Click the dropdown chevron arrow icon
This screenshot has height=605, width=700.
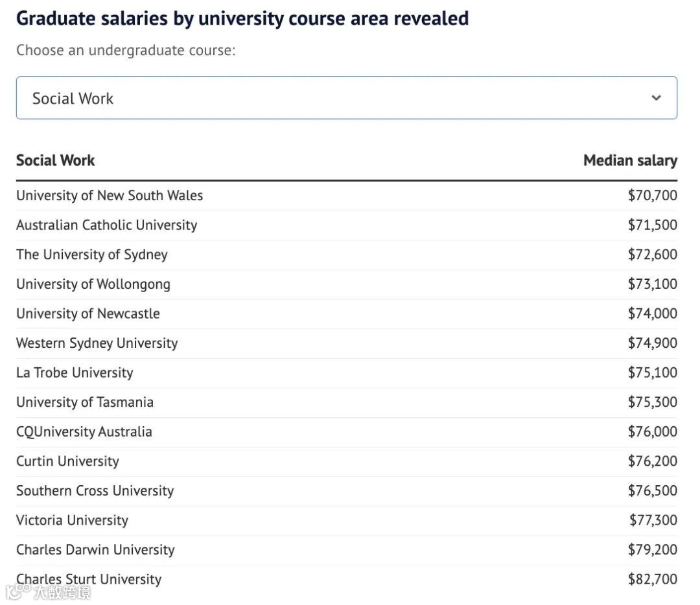pos(656,98)
